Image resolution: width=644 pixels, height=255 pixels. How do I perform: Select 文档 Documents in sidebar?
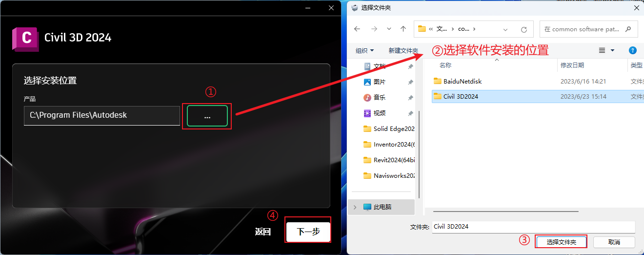tap(380, 66)
